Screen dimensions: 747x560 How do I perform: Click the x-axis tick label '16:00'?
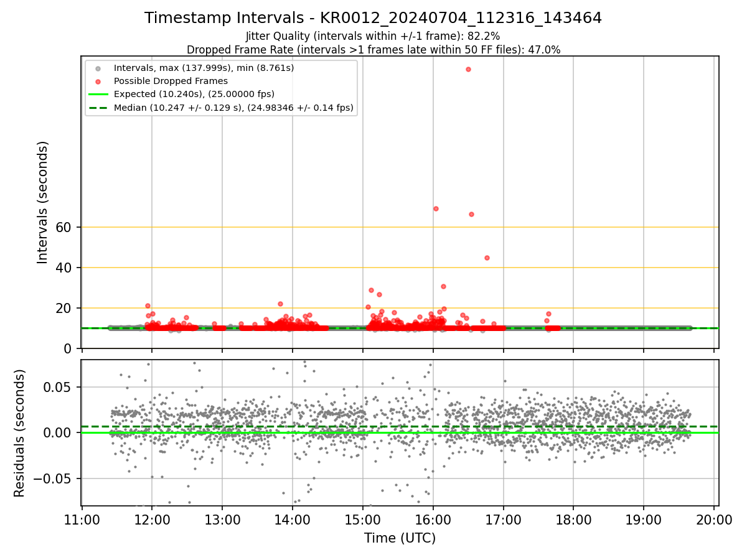433,520
